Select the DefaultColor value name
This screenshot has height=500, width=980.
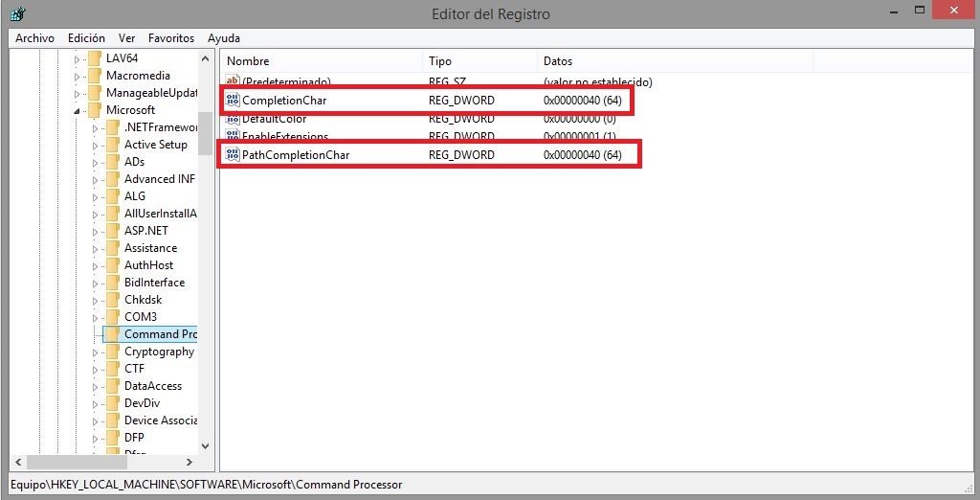tap(275, 118)
